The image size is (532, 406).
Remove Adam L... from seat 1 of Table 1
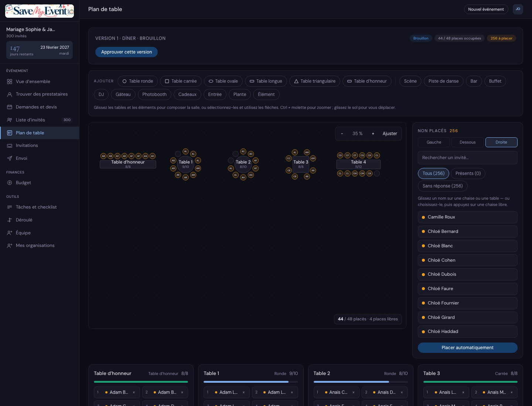click(244, 392)
